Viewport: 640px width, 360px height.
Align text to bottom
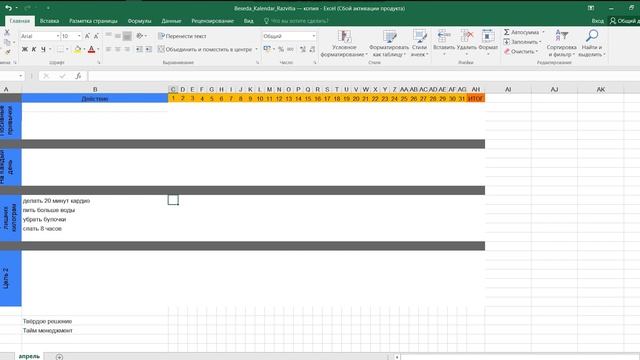pos(127,36)
